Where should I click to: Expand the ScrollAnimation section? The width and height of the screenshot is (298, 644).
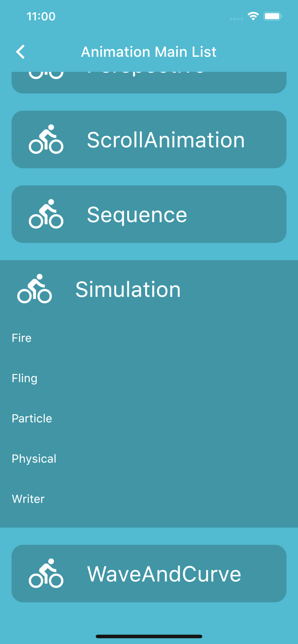point(166,140)
